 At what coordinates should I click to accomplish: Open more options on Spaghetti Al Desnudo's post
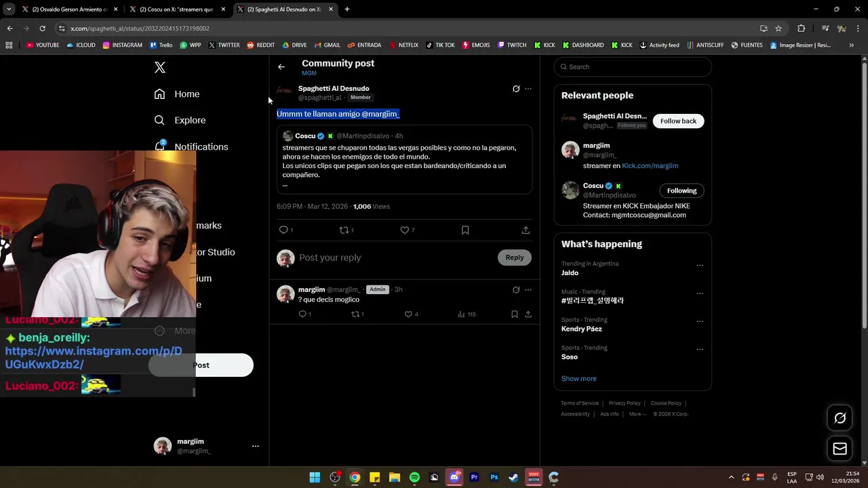[528, 89]
